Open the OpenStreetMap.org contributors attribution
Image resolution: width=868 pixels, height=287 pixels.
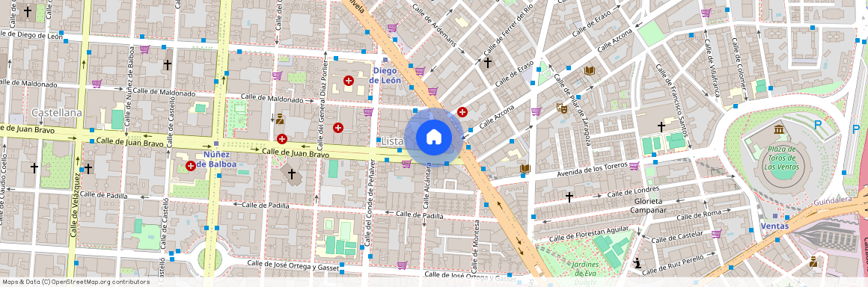pos(101,282)
